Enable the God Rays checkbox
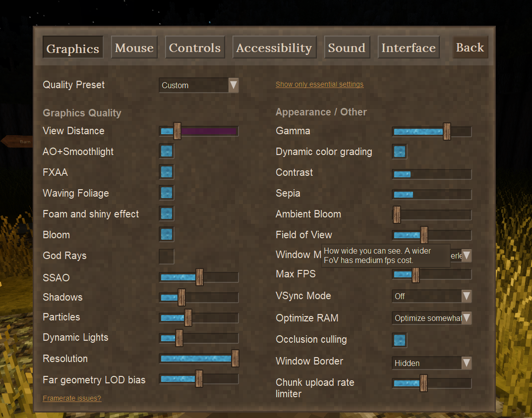Image resolution: width=532 pixels, height=418 pixels. pos(167,256)
